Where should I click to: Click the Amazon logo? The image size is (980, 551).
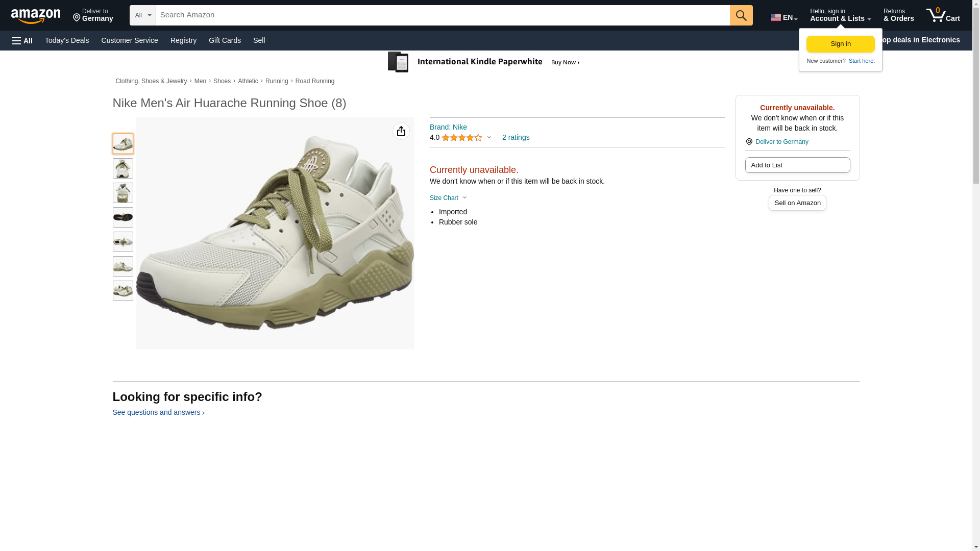click(36, 16)
